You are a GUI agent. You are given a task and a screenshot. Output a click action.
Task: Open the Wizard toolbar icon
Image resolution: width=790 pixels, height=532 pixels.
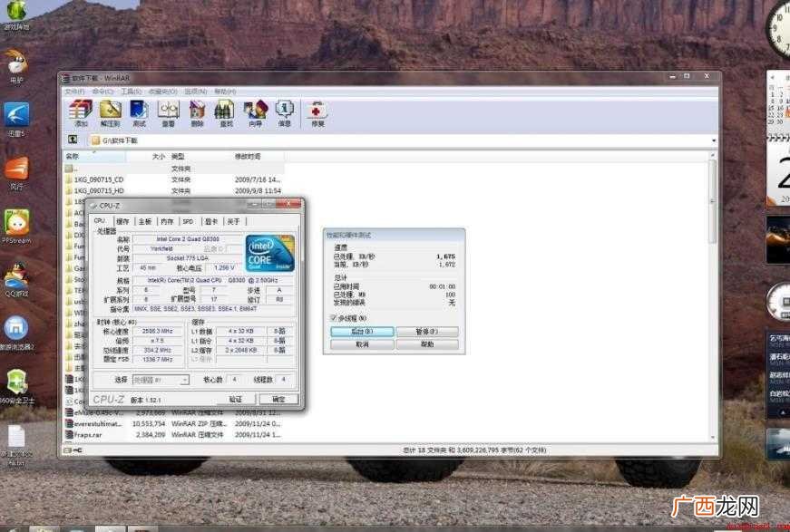tap(256, 112)
